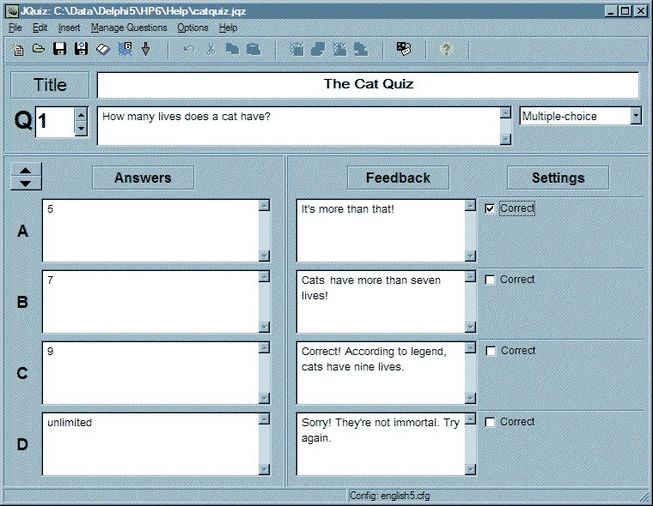Click feedback box about seven lives
653x506 pixels.
tap(380, 302)
